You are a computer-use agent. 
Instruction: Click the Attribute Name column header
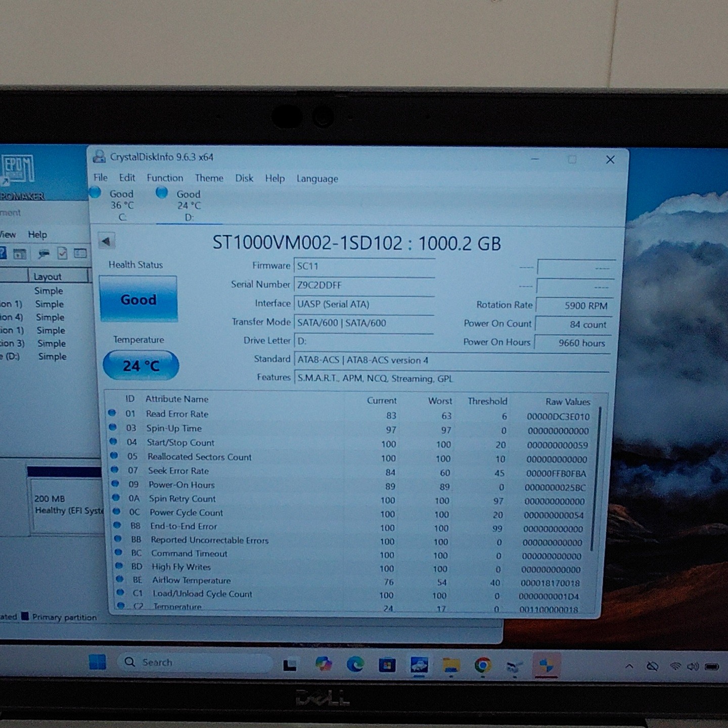point(177,399)
